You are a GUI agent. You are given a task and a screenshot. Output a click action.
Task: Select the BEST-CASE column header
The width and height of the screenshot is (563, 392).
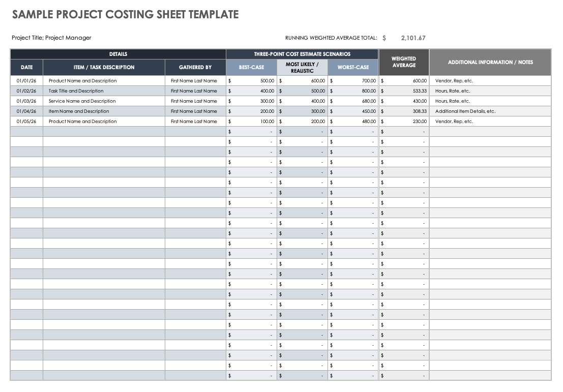(251, 67)
